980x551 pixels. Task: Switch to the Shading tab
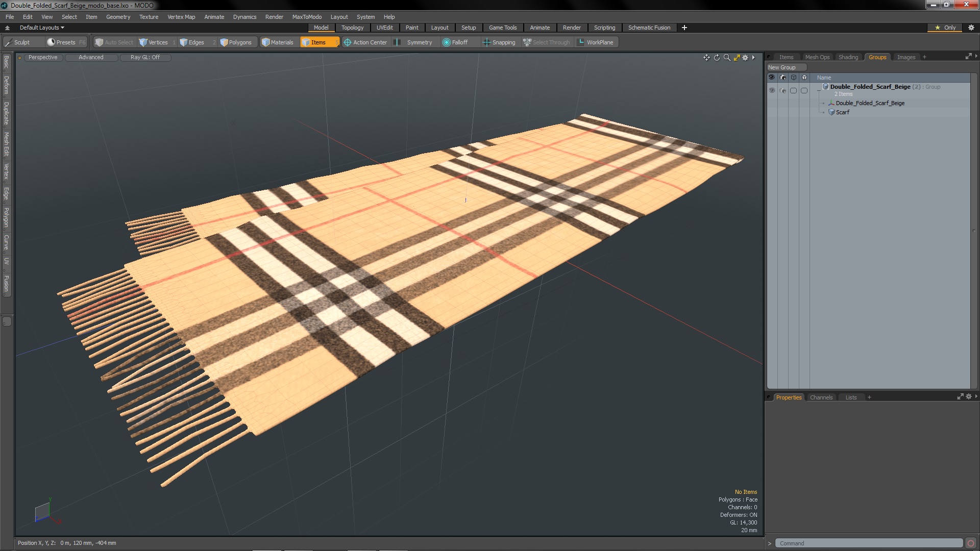tap(848, 57)
